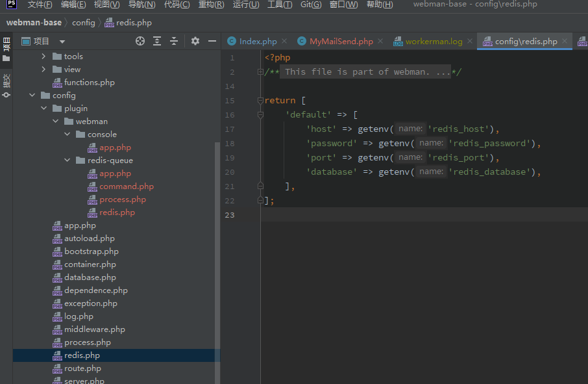Click the highlighted redis.php tree row
This screenshot has width=588, height=384.
[117, 355]
